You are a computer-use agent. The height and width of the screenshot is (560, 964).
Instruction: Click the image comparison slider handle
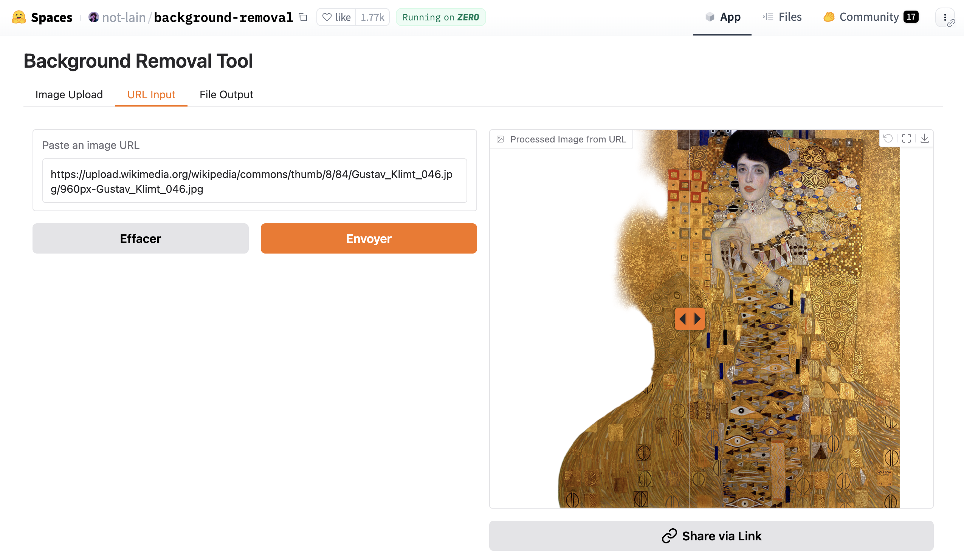[690, 319]
